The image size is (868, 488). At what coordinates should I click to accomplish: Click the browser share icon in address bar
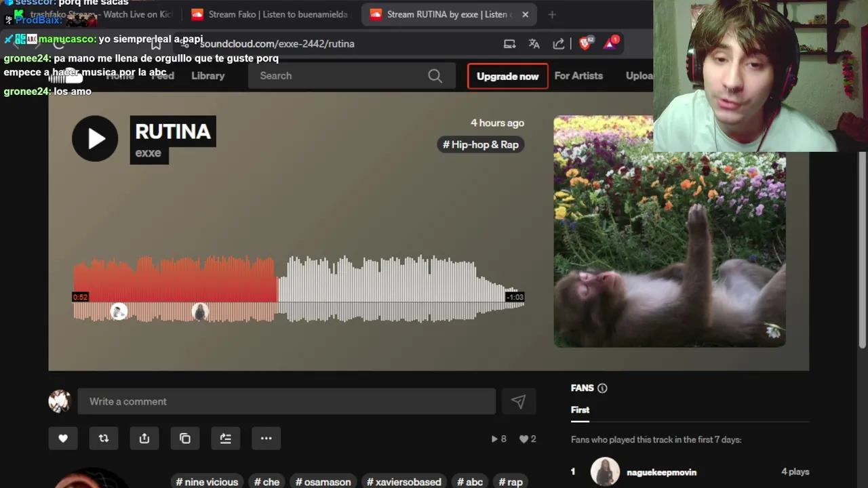point(559,43)
